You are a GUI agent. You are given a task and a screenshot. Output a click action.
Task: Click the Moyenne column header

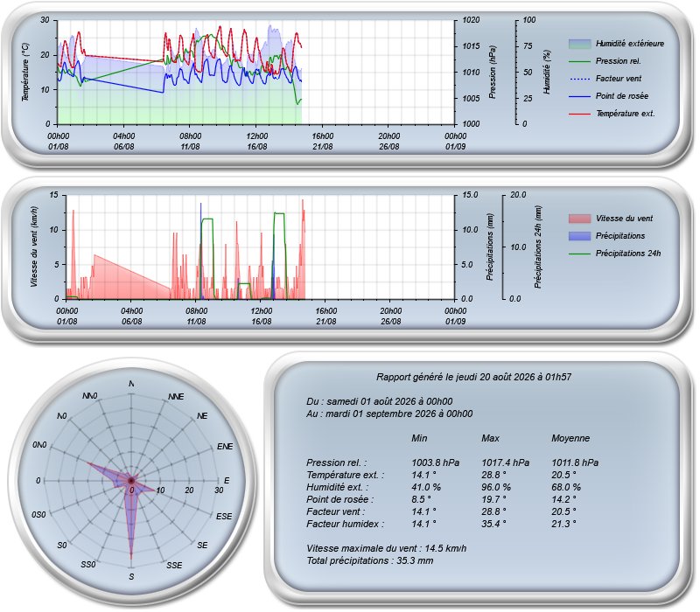pyautogui.click(x=570, y=439)
